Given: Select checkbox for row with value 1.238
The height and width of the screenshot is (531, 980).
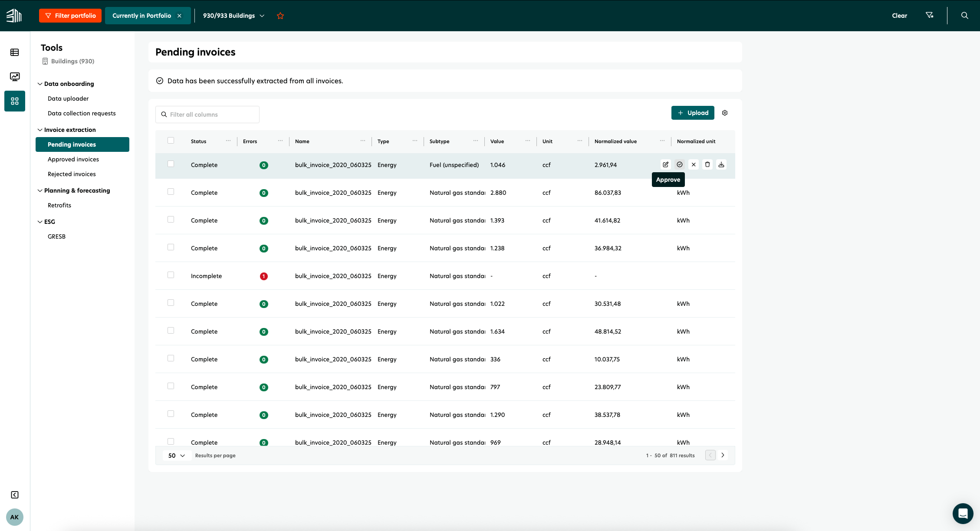Looking at the screenshot, I should 171,247.
